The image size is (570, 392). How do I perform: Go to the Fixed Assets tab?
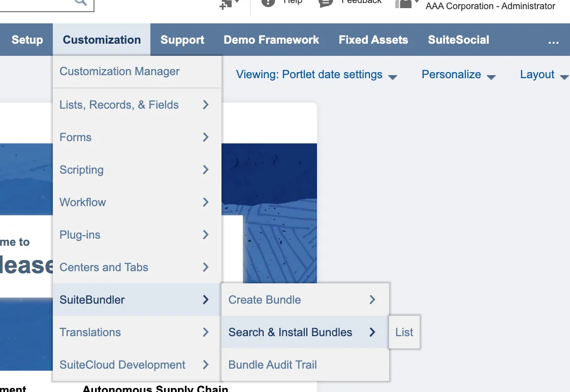(x=373, y=40)
